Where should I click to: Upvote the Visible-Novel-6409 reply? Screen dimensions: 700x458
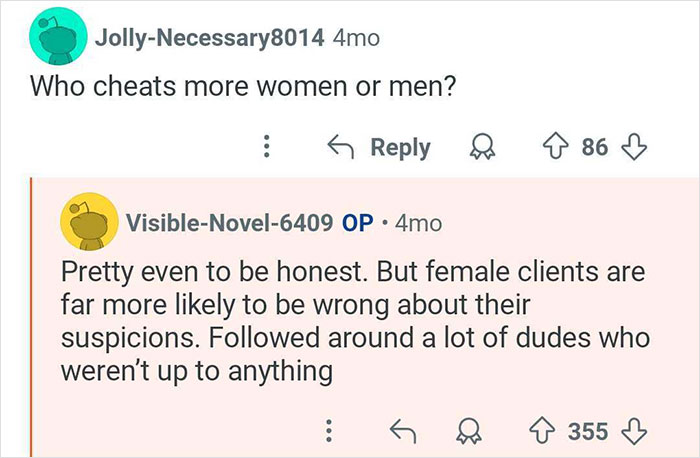pyautogui.click(x=545, y=431)
